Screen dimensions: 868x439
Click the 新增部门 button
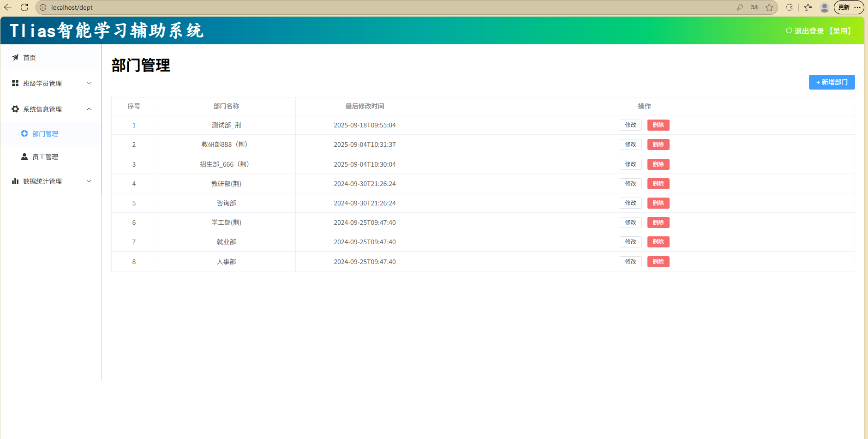832,82
